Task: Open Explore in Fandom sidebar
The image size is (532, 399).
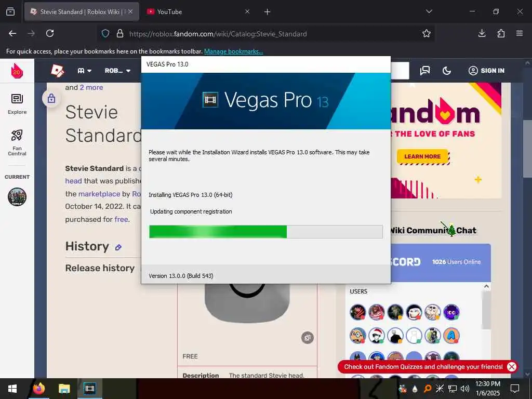Action: pyautogui.click(x=17, y=104)
